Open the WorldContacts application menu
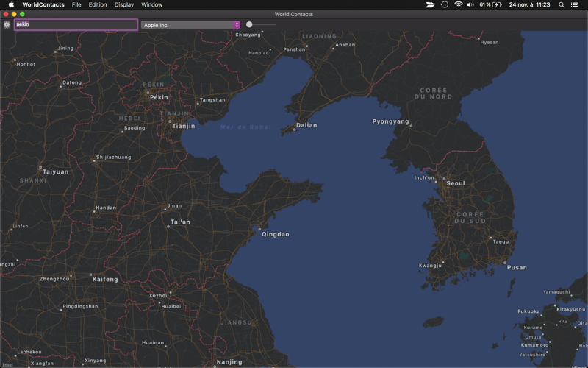Image resolution: width=588 pixels, height=368 pixels. tap(43, 4)
